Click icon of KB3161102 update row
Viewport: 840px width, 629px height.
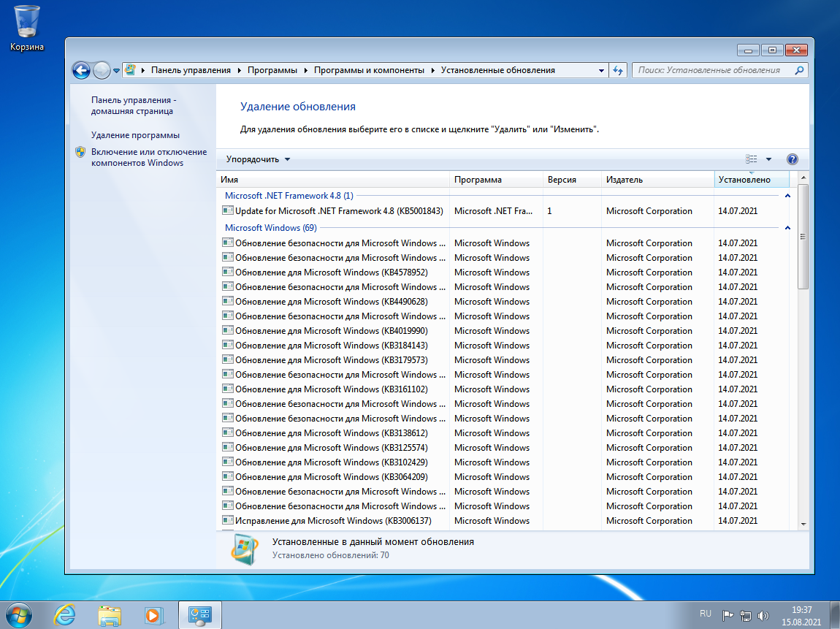click(x=228, y=389)
